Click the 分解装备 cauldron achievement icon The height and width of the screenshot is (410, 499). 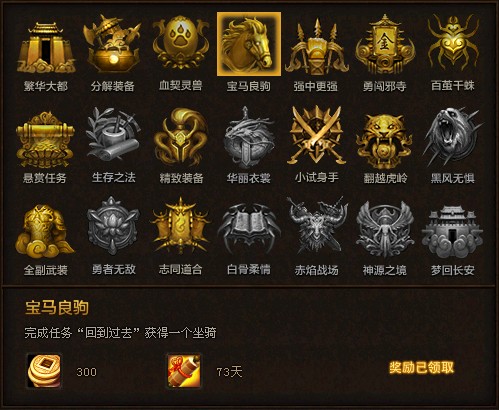[113, 44]
